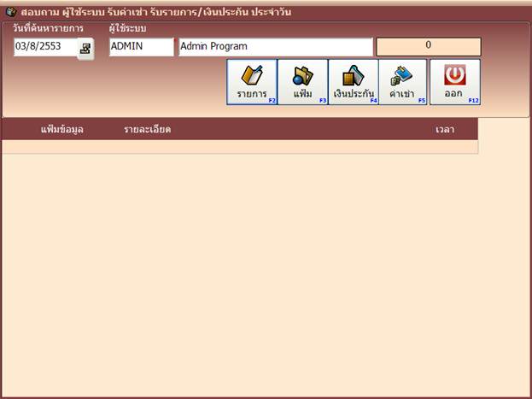
Task: Click the application icon in the title bar
Action: tap(10, 13)
